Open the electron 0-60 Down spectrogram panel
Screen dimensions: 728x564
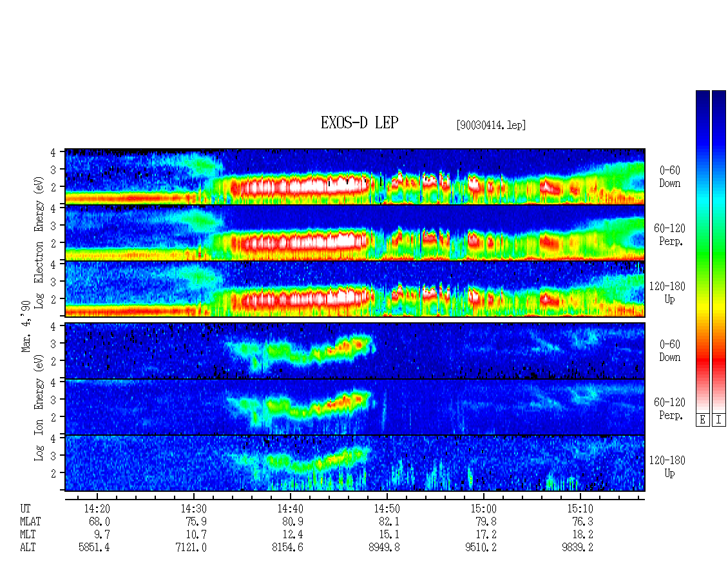click(355, 177)
